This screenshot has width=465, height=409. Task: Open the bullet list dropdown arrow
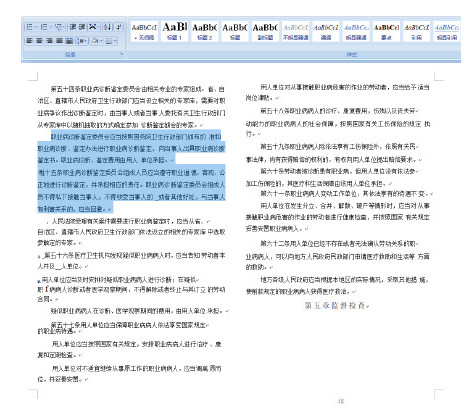pyautogui.click(x=36, y=27)
